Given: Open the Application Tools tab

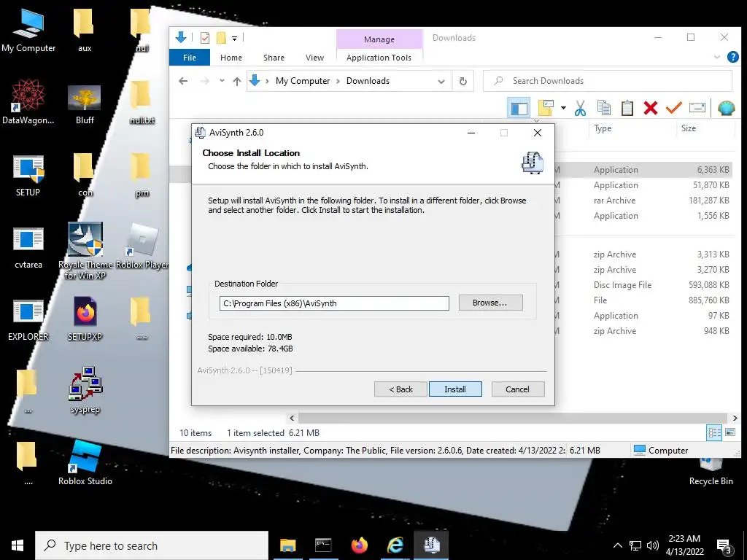Looking at the screenshot, I should (x=379, y=57).
